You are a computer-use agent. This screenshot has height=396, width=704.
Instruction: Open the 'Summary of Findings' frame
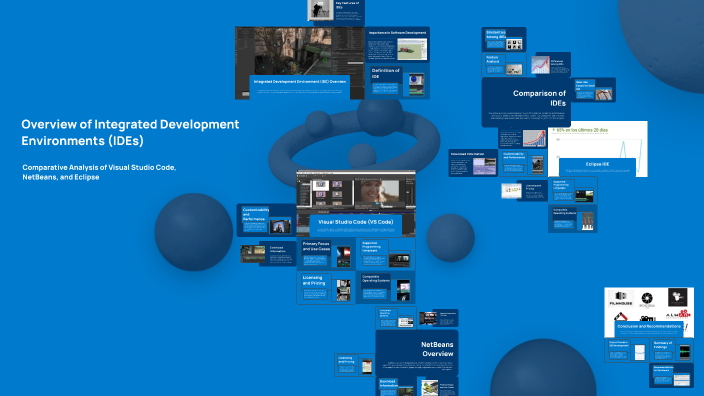[x=671, y=350]
